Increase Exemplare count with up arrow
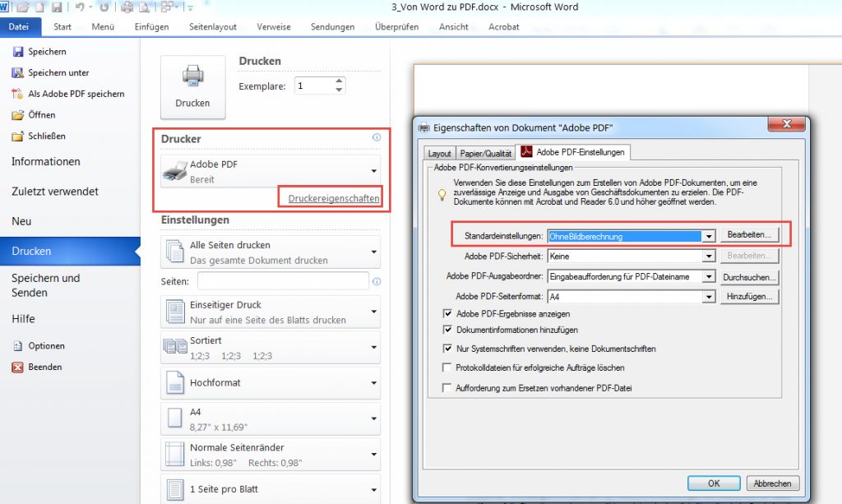Screen dimensions: 842x504 tap(339, 81)
